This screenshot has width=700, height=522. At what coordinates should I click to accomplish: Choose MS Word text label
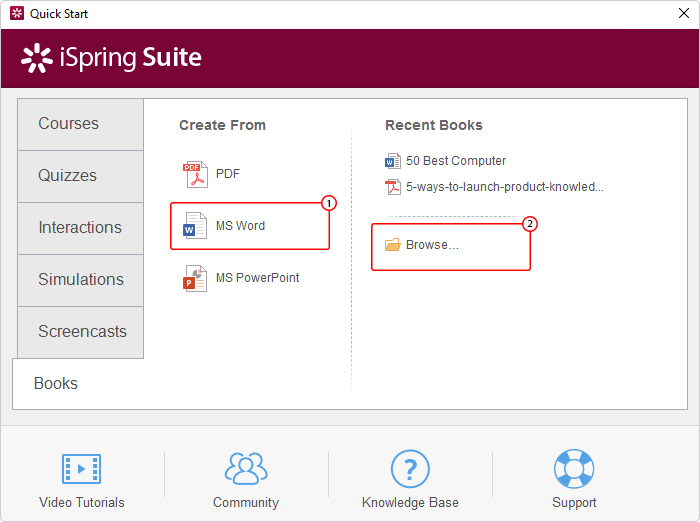pyautogui.click(x=240, y=226)
